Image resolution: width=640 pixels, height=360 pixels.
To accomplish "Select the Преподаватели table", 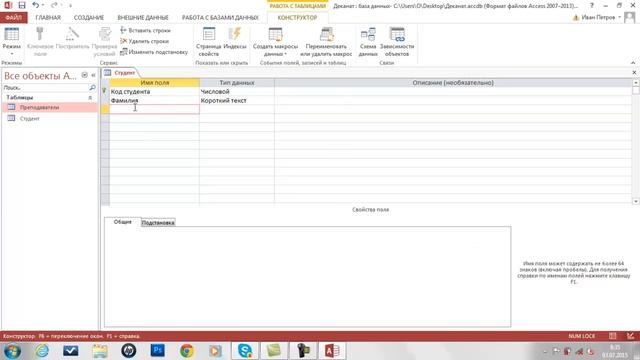I will point(49,107).
